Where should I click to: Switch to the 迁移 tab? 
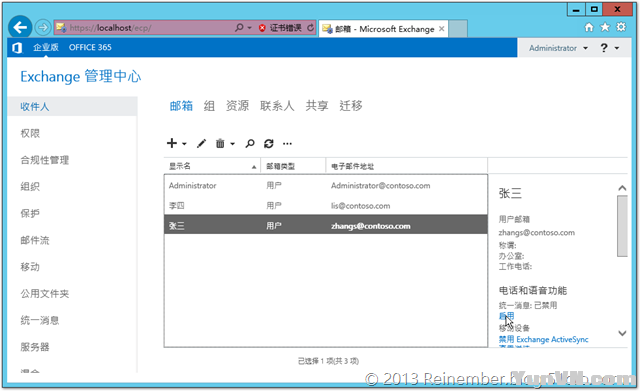tap(351, 106)
